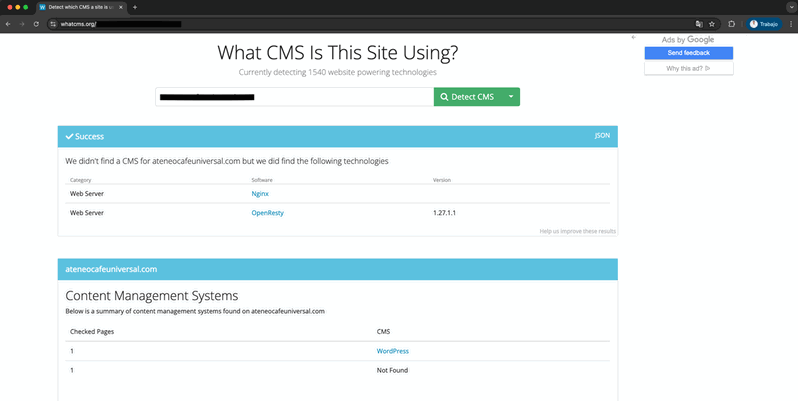
Task: Open the Nginx software link
Action: click(260, 194)
